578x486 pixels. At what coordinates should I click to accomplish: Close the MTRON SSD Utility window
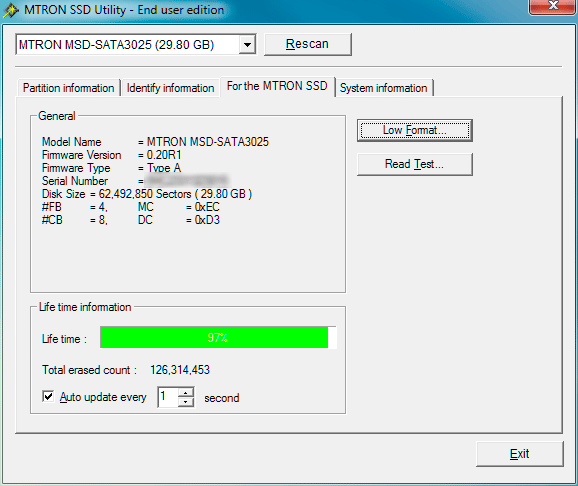point(553,6)
